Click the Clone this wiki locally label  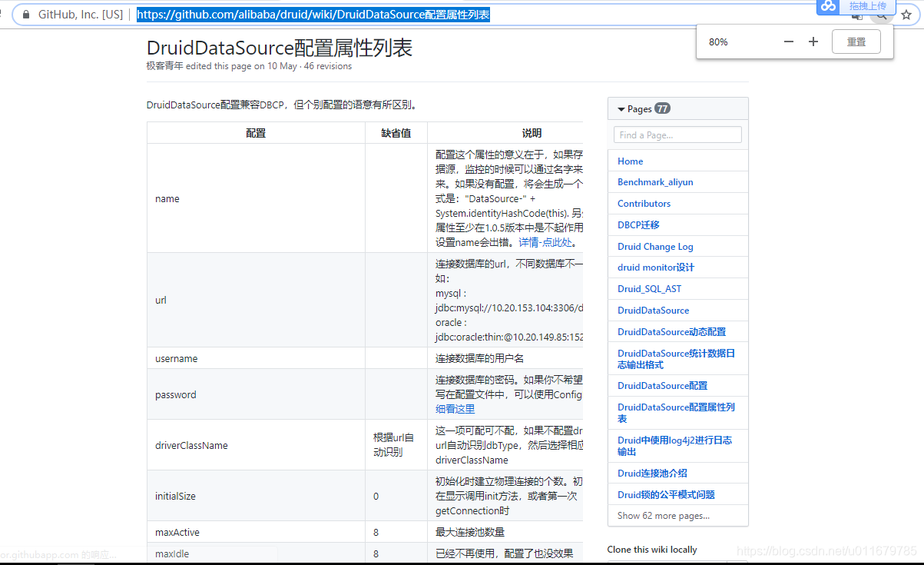[x=652, y=550]
